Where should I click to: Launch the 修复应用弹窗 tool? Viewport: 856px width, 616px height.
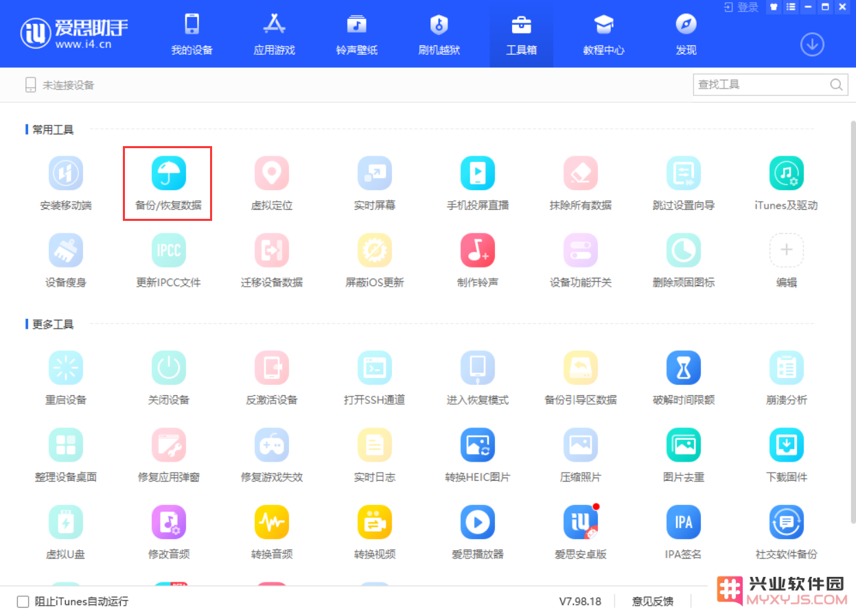tap(169, 455)
